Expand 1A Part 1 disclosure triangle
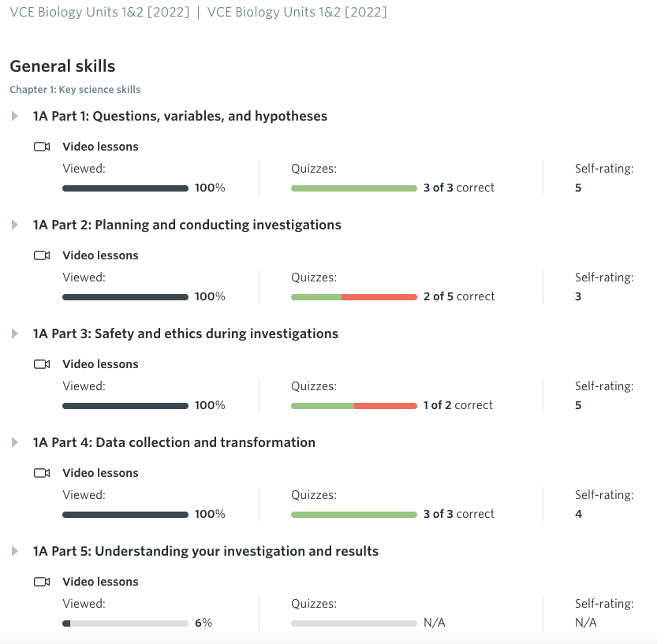The height and width of the screenshot is (644, 657). pyautogui.click(x=14, y=117)
